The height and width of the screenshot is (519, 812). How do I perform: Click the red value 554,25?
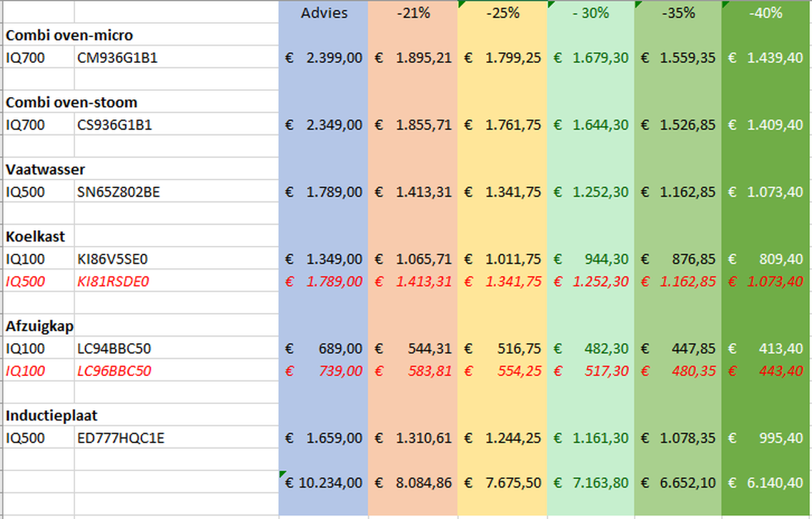tap(502, 371)
